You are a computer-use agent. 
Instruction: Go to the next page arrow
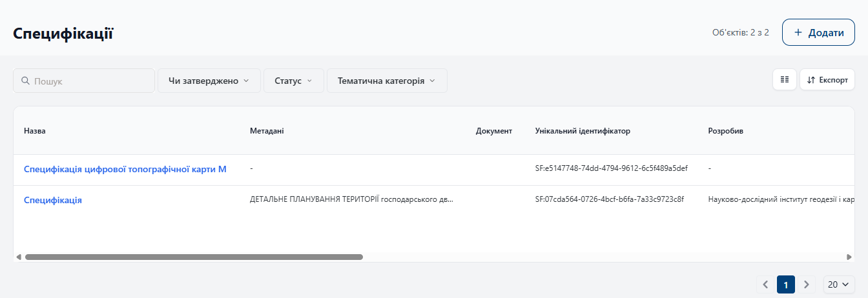pos(806,284)
